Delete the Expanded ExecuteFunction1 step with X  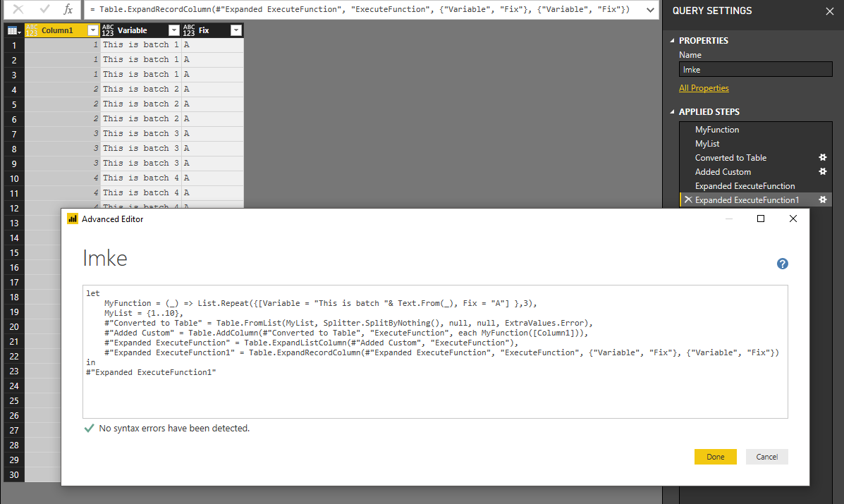click(x=688, y=199)
